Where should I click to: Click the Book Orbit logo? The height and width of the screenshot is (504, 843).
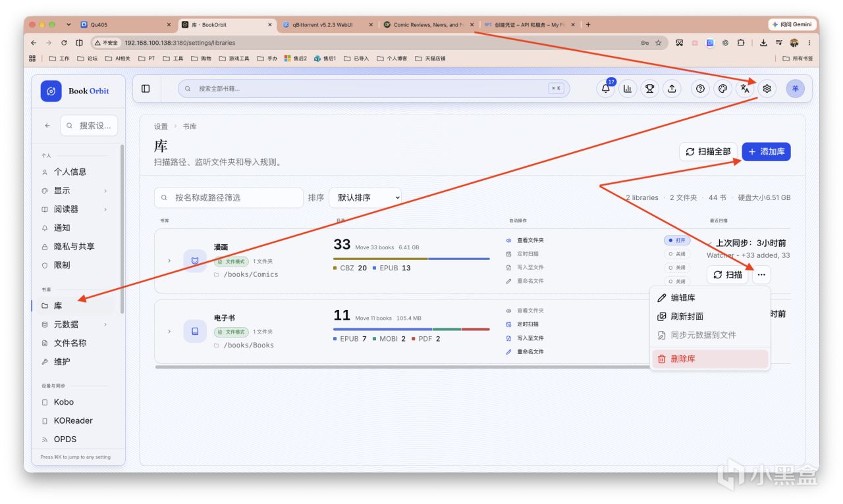point(51,91)
